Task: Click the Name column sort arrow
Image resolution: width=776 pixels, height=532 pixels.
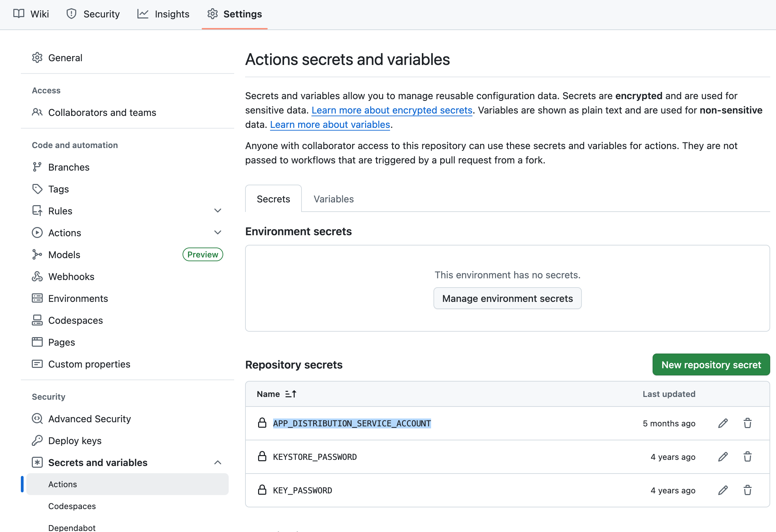Action: pyautogui.click(x=291, y=394)
